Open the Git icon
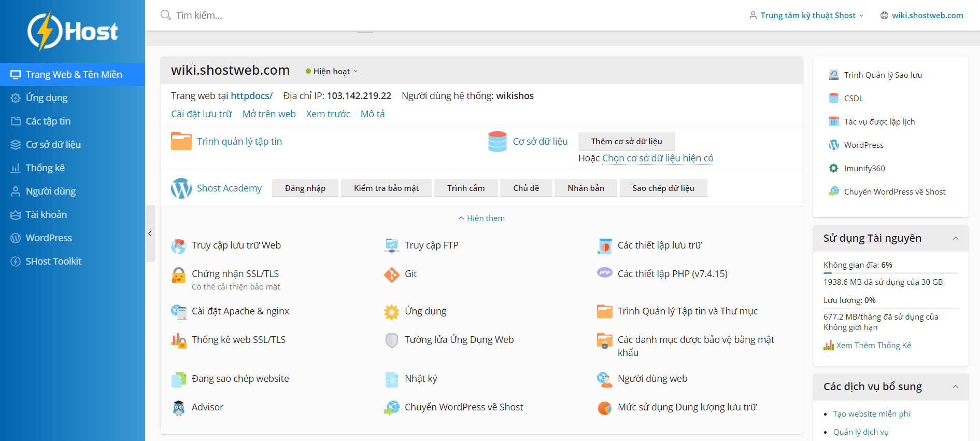The height and width of the screenshot is (441, 980). [391, 274]
